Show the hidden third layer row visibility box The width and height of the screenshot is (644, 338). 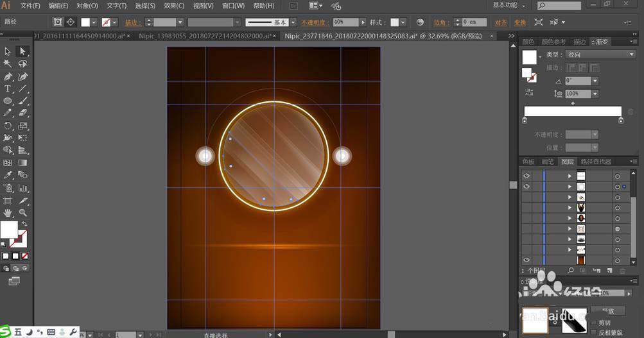tap(527, 197)
